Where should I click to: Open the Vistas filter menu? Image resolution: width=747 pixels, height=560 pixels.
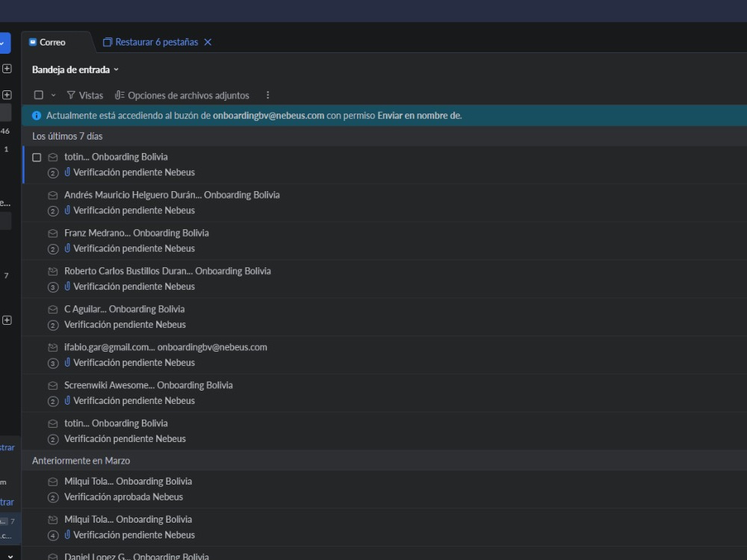pos(85,96)
